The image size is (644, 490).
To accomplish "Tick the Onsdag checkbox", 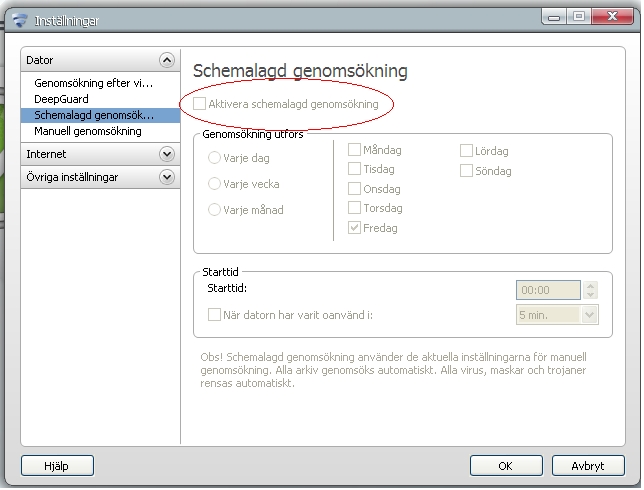I will [x=354, y=189].
